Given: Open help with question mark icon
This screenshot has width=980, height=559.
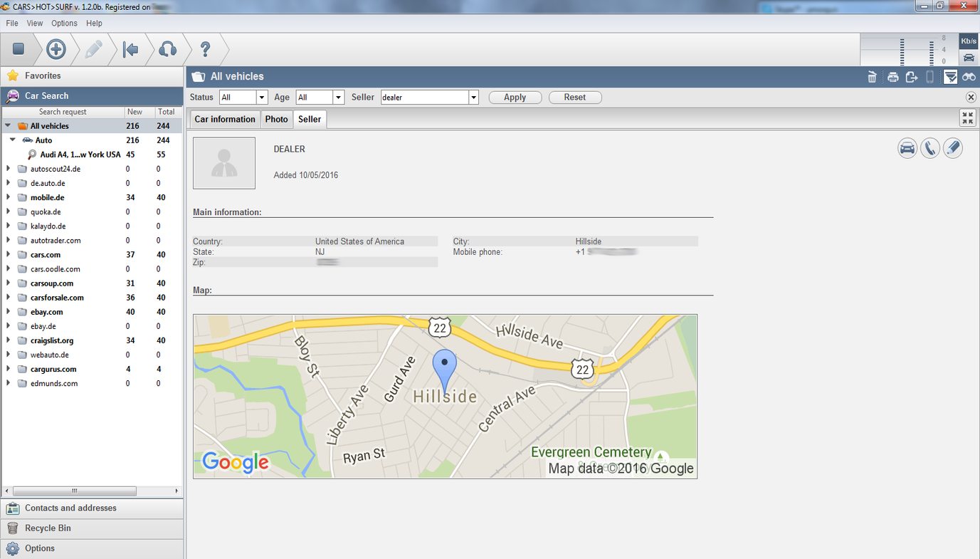Looking at the screenshot, I should [x=205, y=49].
